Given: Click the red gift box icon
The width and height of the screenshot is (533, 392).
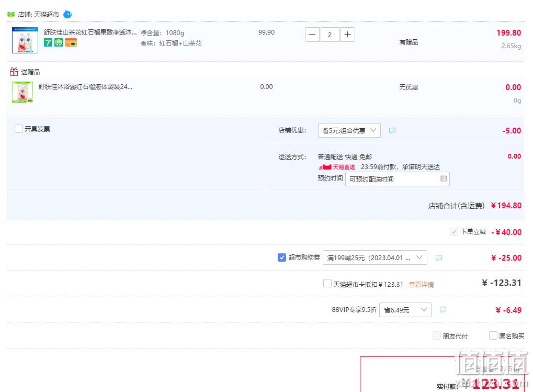Looking at the screenshot, I should coord(14,72).
